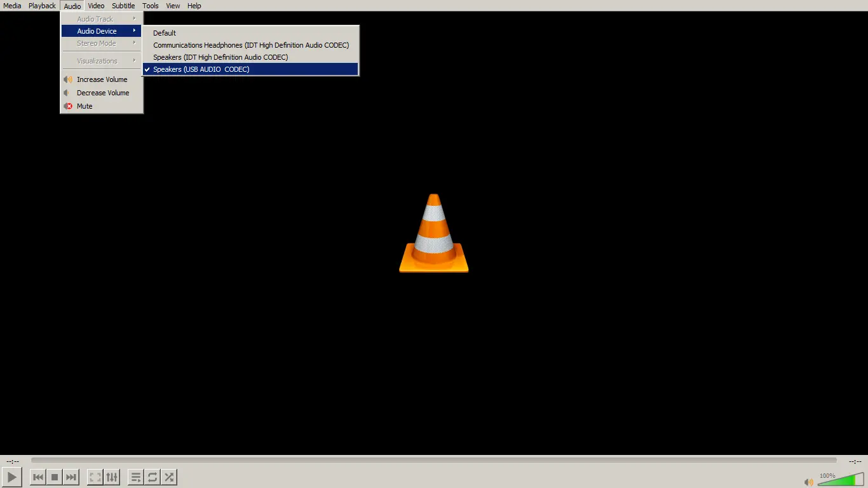This screenshot has height=488, width=868.
Task: Choose Speakers (IDT High Definition Audio CODEC)
Action: click(220, 57)
